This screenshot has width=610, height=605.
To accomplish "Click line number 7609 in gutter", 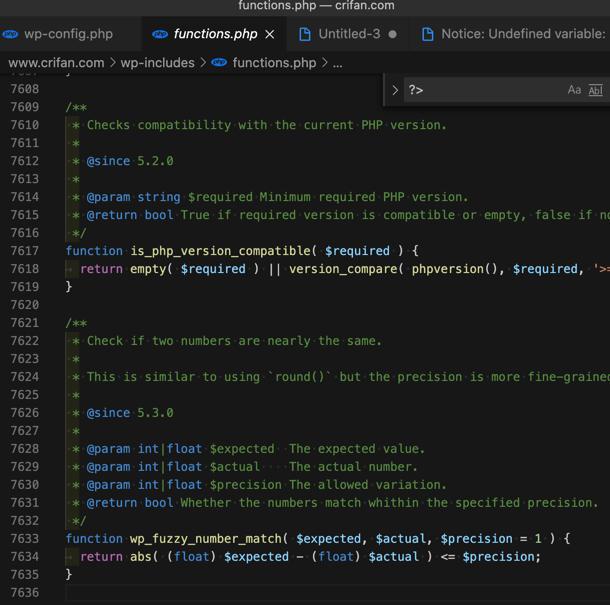I will (x=25, y=107).
